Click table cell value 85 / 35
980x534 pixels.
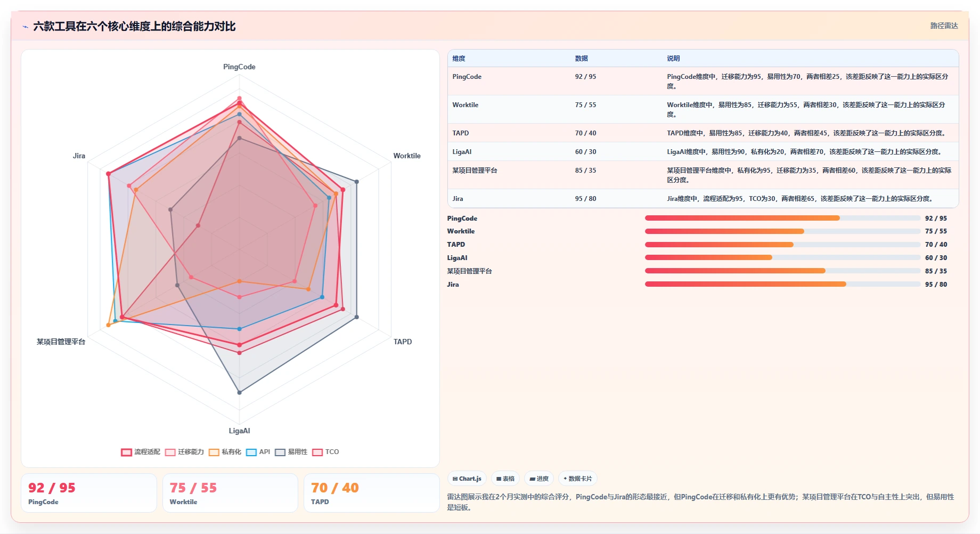tap(585, 171)
